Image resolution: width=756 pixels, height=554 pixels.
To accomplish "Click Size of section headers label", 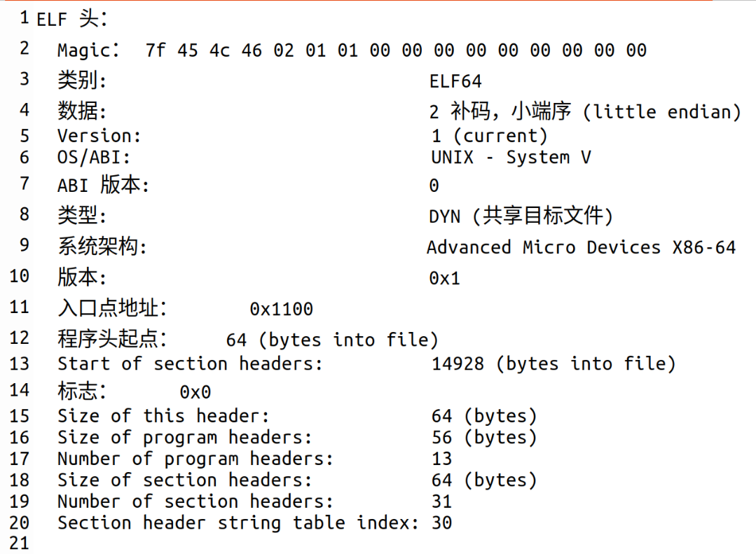I will [185, 480].
